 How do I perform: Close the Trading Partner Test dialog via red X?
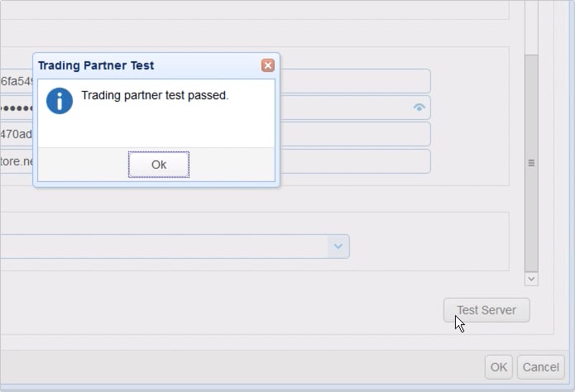pos(267,65)
